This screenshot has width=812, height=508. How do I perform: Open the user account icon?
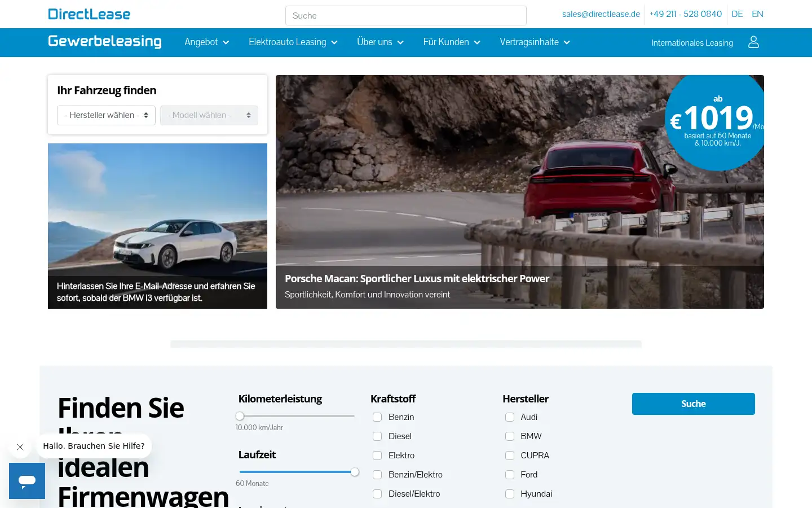[753, 42]
